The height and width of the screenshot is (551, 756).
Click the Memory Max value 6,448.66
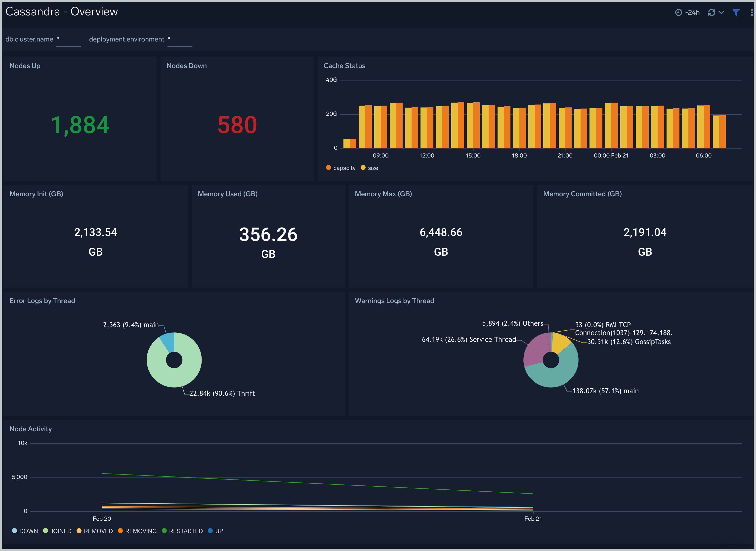coord(441,232)
